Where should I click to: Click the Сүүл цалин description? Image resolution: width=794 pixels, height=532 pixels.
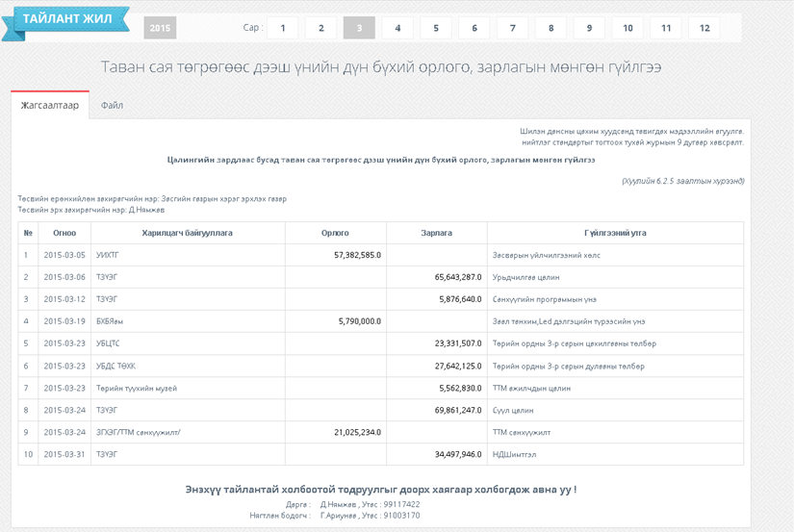513,410
